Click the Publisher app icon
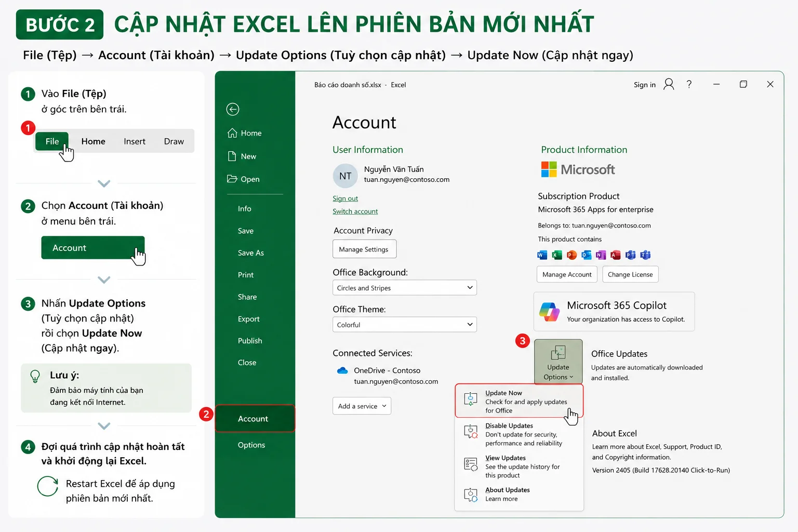The width and height of the screenshot is (798, 532). (x=631, y=255)
